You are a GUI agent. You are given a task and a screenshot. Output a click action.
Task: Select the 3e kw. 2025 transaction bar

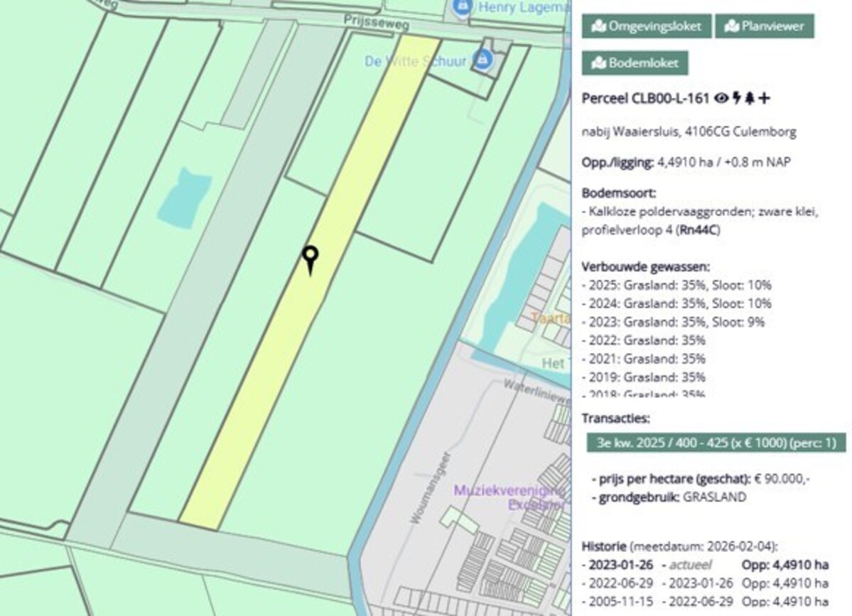(x=716, y=443)
